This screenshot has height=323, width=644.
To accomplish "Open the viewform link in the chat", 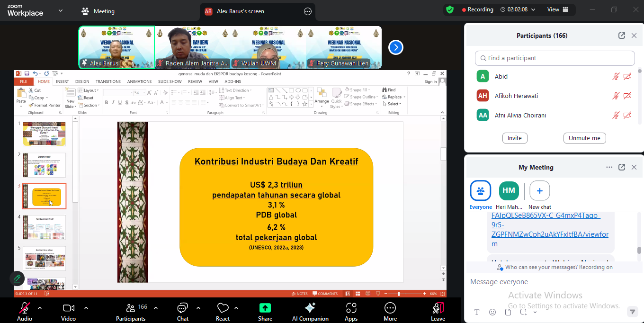I will pyautogui.click(x=550, y=230).
